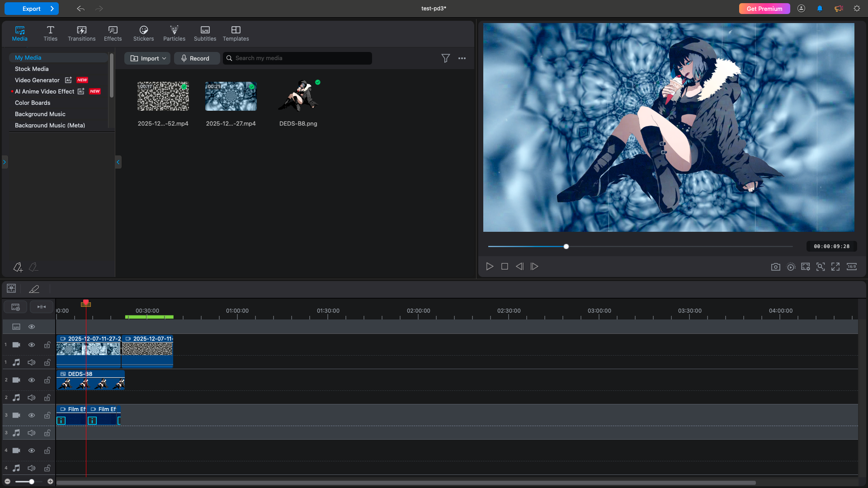This screenshot has width=868, height=488.
Task: Mute audio track 1 with the speaker icon
Action: 32,362
